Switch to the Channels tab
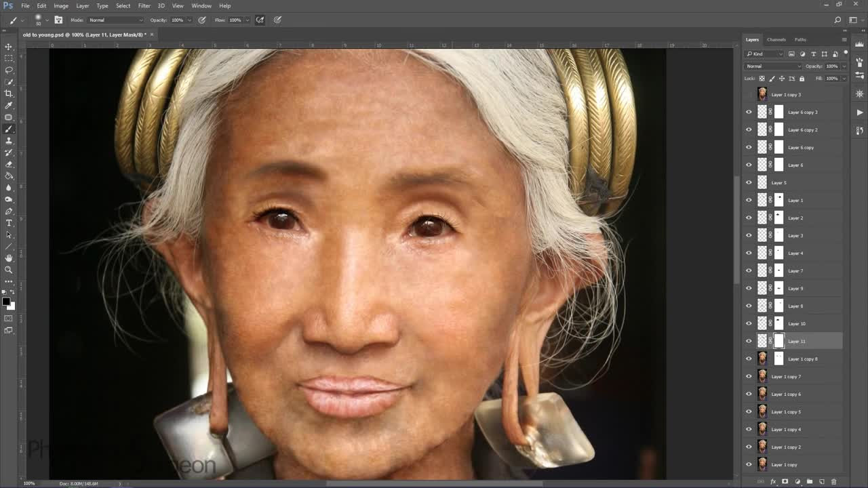This screenshot has width=868, height=488. coord(776,40)
